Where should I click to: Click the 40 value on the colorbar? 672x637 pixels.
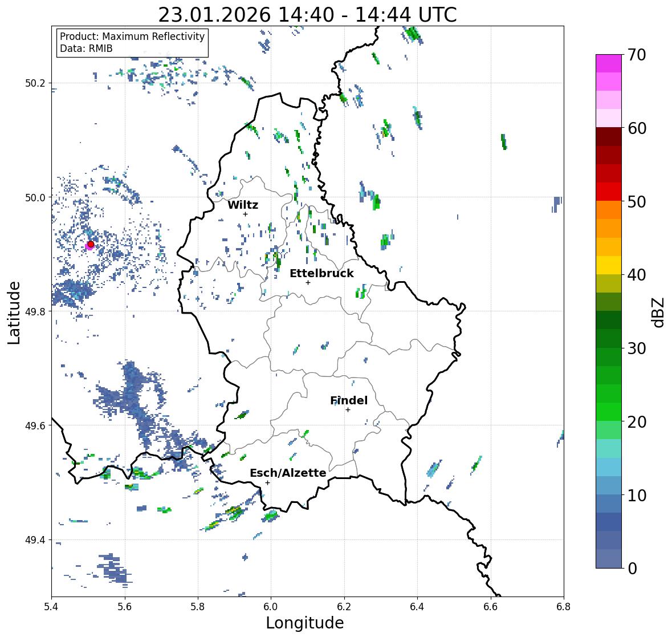pos(637,275)
